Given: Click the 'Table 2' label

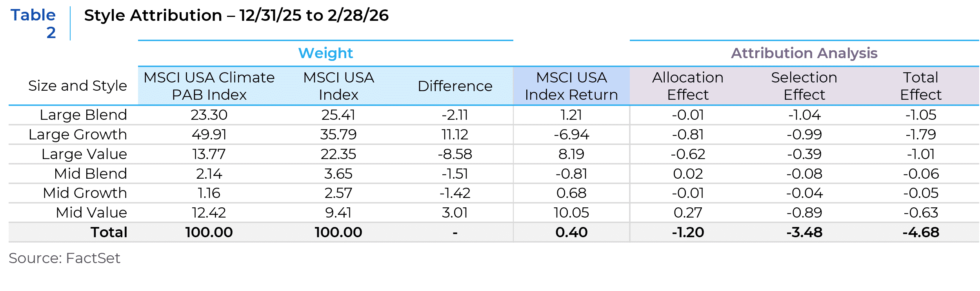Looking at the screenshot, I should [x=34, y=24].
